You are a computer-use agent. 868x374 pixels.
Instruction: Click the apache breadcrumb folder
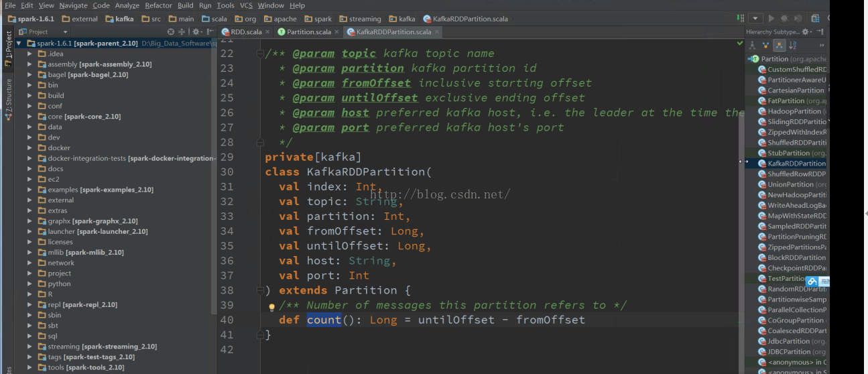[280, 19]
